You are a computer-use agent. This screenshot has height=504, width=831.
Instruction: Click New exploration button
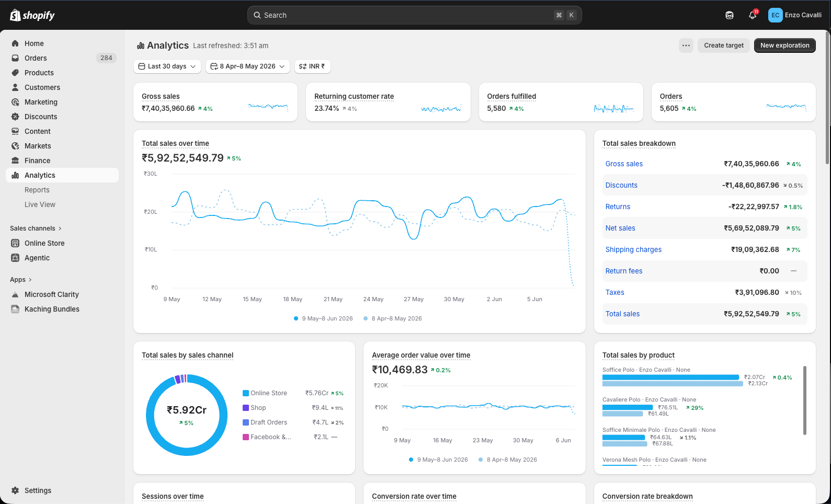(784, 45)
